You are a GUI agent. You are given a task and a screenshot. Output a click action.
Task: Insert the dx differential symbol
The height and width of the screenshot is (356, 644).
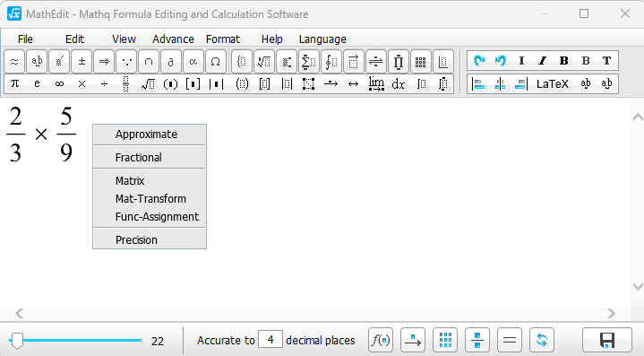click(x=399, y=84)
